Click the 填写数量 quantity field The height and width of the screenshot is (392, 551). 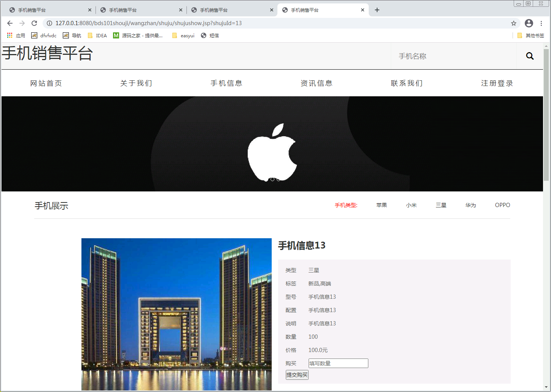tap(338, 363)
